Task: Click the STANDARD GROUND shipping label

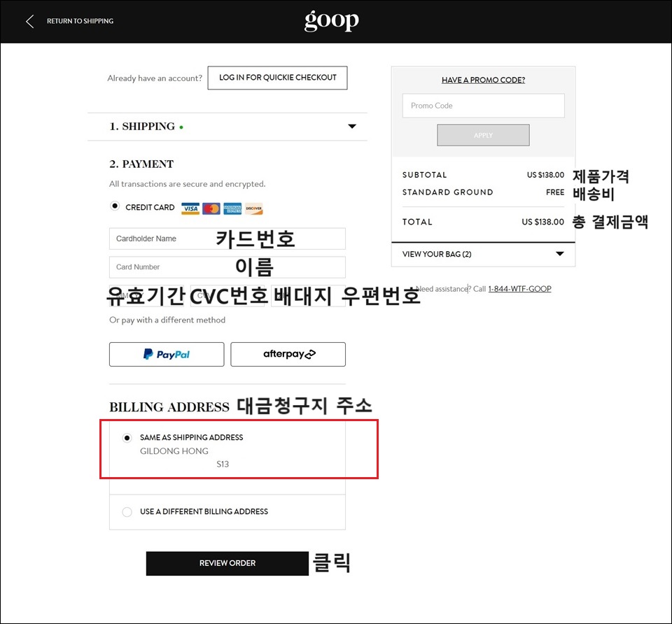Action: click(x=447, y=192)
